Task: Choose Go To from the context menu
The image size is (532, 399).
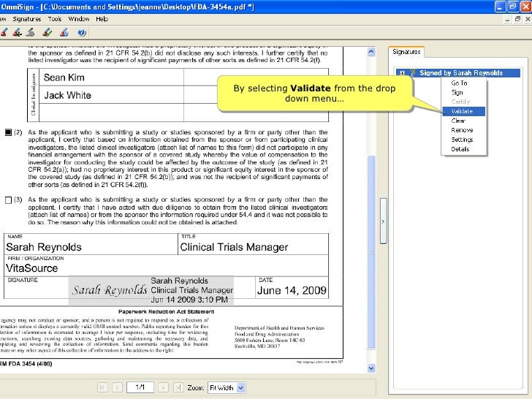Action: point(464,83)
